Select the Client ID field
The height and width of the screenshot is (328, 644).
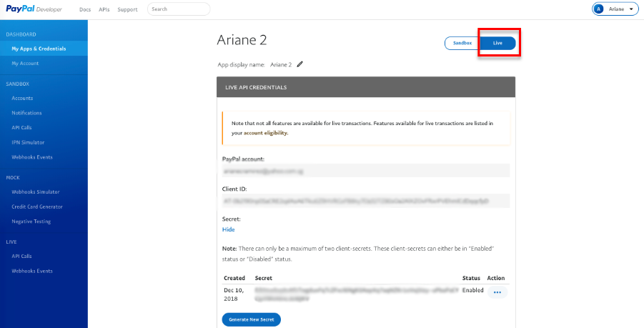coord(365,201)
